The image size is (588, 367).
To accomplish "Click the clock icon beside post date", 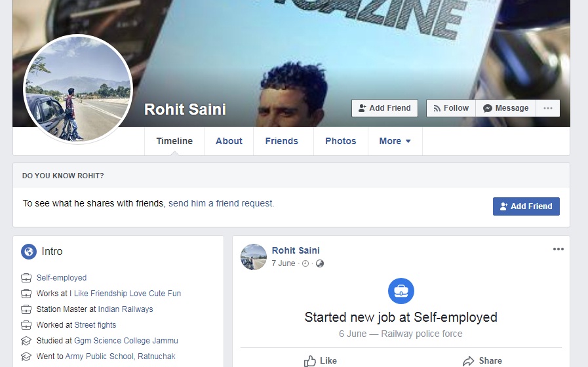I will coord(305,263).
